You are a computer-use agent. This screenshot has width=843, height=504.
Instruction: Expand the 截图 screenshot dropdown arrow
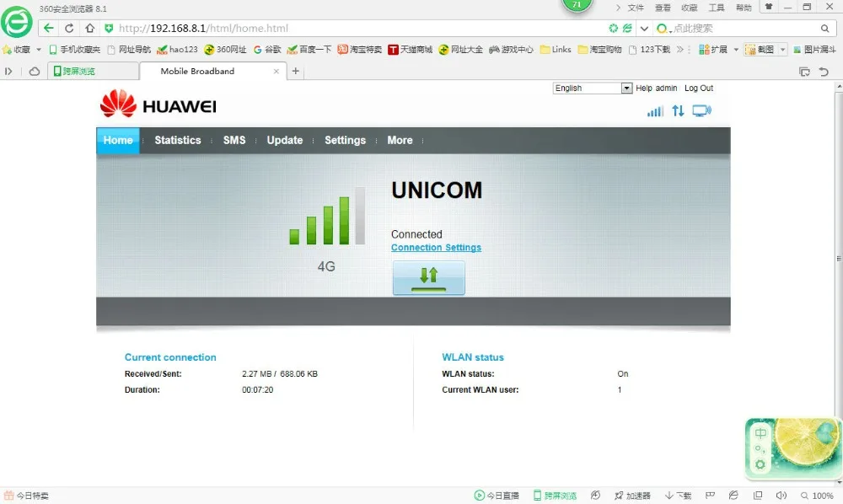tap(783, 50)
